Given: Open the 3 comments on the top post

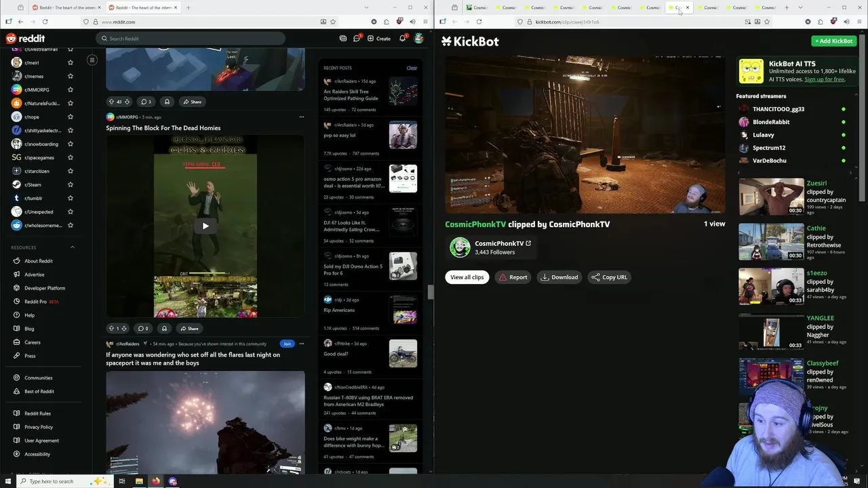Looking at the screenshot, I should [146, 102].
